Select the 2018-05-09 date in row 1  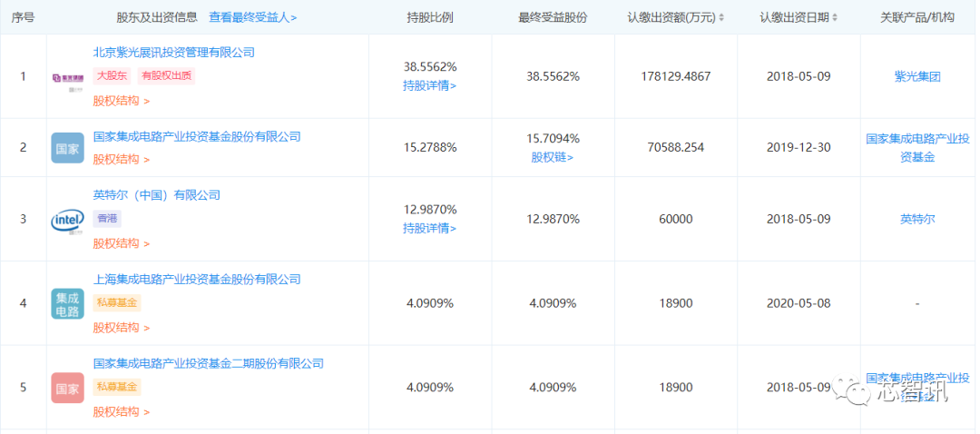(x=799, y=77)
